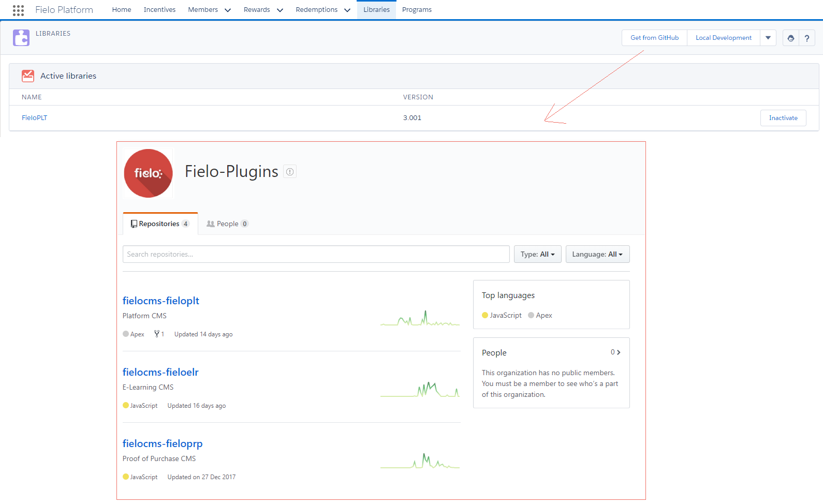Click the fielocms-fieloplt activity graph

point(420,318)
